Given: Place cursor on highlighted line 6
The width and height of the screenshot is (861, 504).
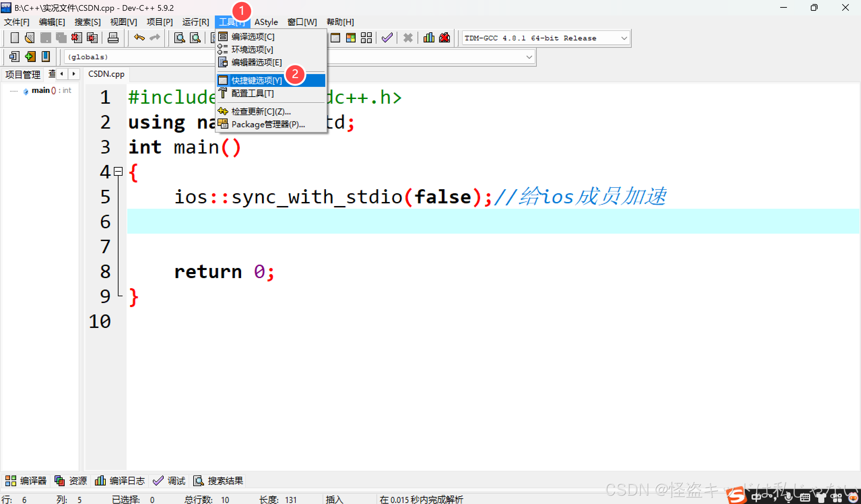Looking at the screenshot, I should coord(493,222).
